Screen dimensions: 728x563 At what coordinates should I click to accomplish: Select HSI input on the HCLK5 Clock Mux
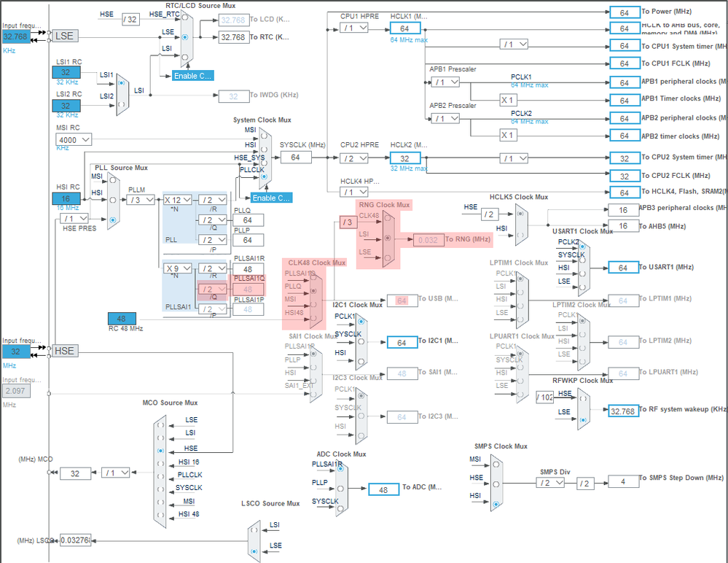(520, 235)
